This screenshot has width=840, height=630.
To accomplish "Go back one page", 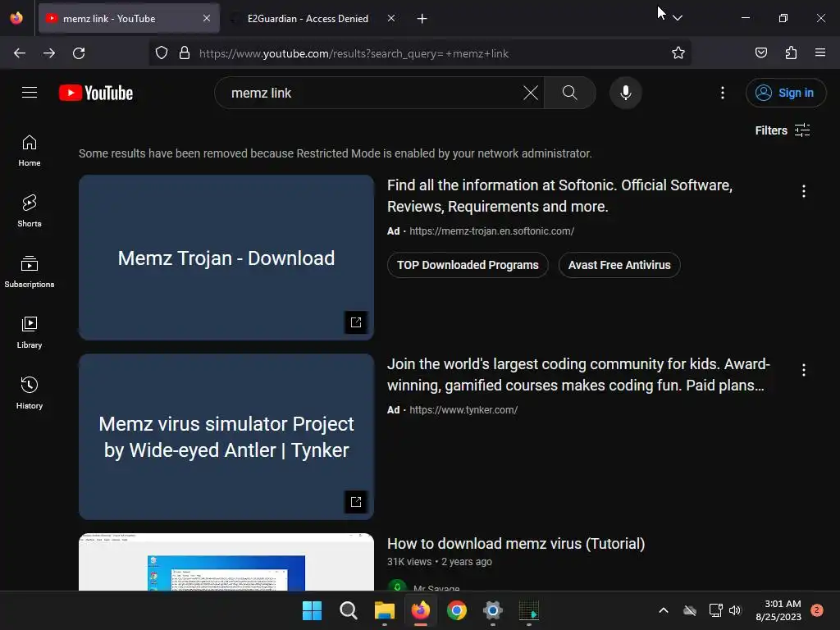I will (x=20, y=53).
